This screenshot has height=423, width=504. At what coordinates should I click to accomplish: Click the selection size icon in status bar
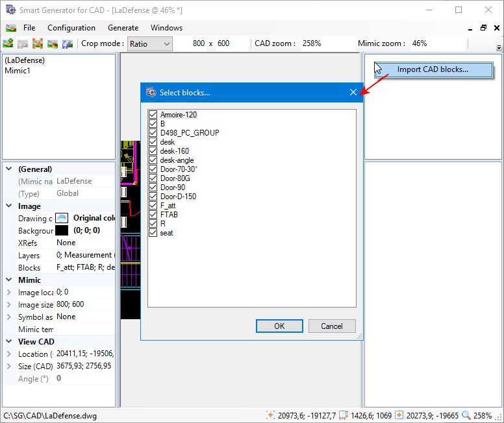pos(345,415)
